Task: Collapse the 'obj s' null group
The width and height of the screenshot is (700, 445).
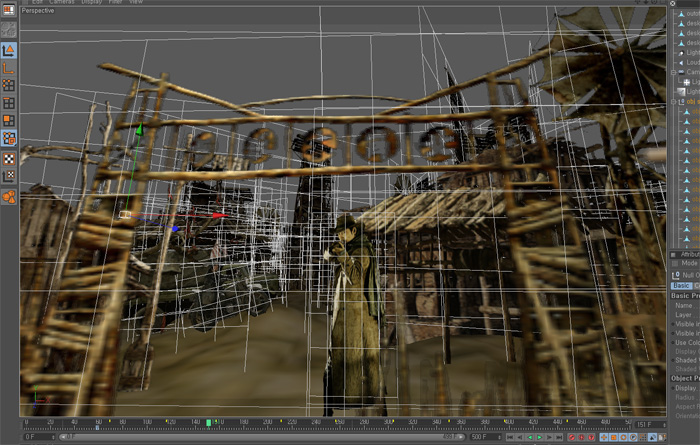Action: pos(674,102)
